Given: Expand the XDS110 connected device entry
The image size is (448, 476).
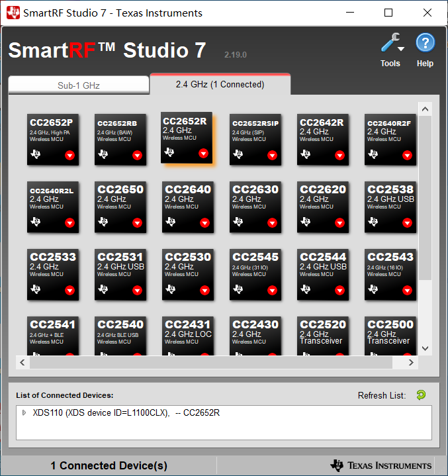Looking at the screenshot, I should [x=24, y=412].
